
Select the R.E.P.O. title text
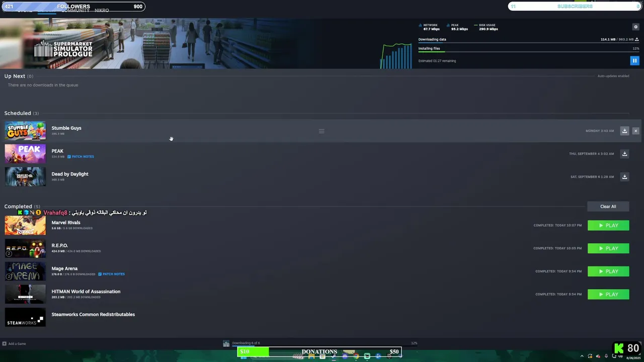[x=59, y=245]
